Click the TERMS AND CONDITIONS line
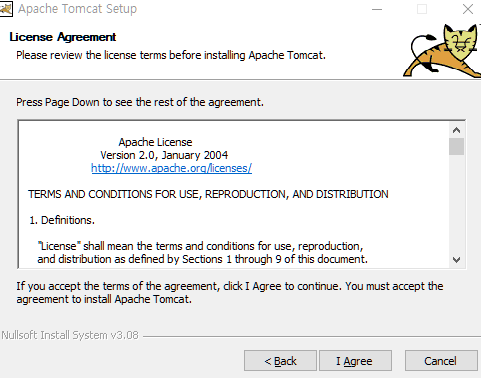This screenshot has height=378, width=481. click(208, 194)
